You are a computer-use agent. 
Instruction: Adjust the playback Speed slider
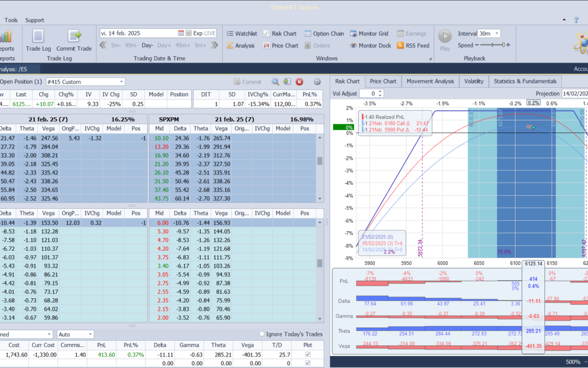491,45
